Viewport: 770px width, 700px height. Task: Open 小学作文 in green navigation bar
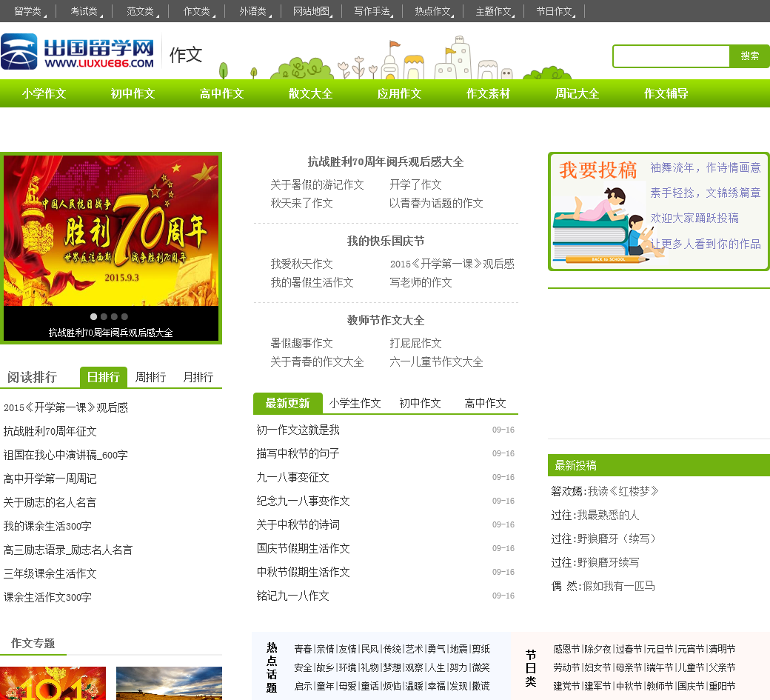pos(44,93)
